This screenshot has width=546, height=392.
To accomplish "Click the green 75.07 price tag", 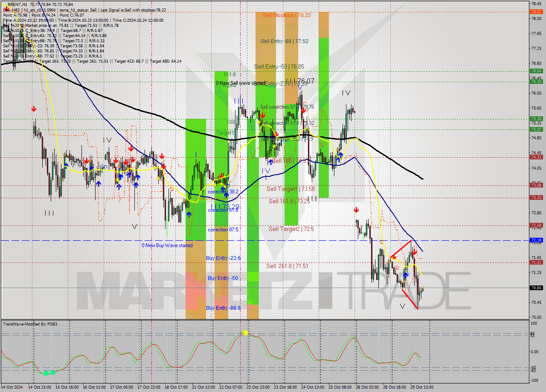I will [x=536, y=130].
